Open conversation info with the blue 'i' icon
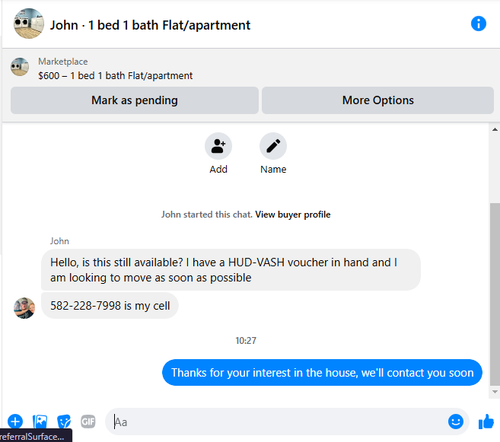Viewport: 500px width, 442px height. pos(478,24)
